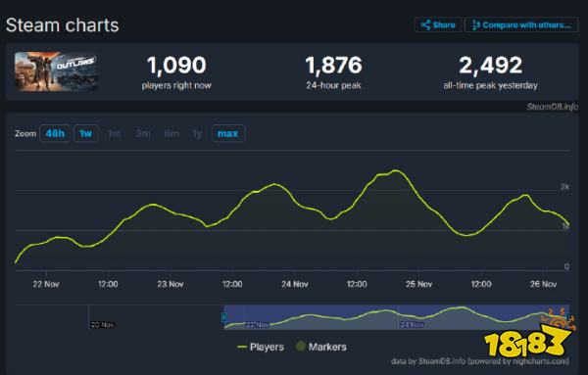Image resolution: width=588 pixels, height=375 pixels.
Task: Click the data by SteamDB.info footer credit
Action: [479, 361]
